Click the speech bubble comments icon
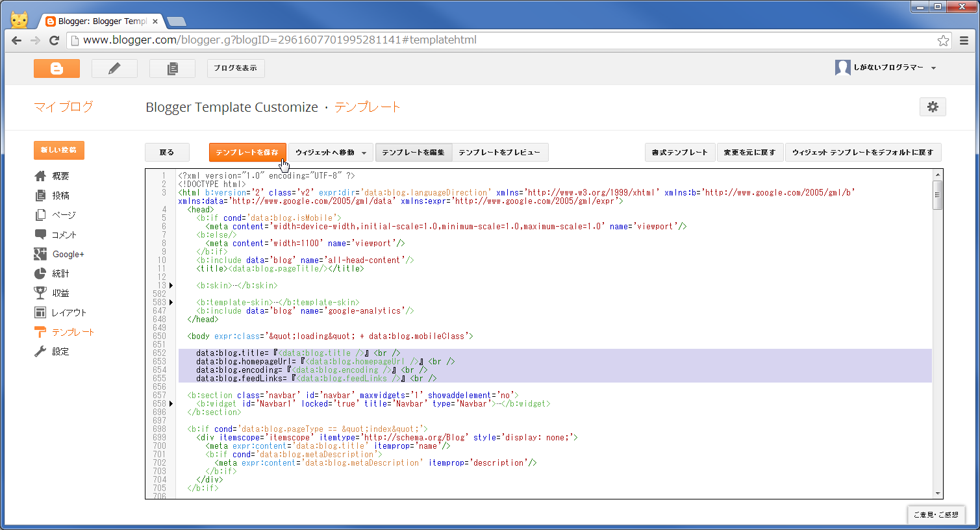Image resolution: width=980 pixels, height=530 pixels. 40,234
